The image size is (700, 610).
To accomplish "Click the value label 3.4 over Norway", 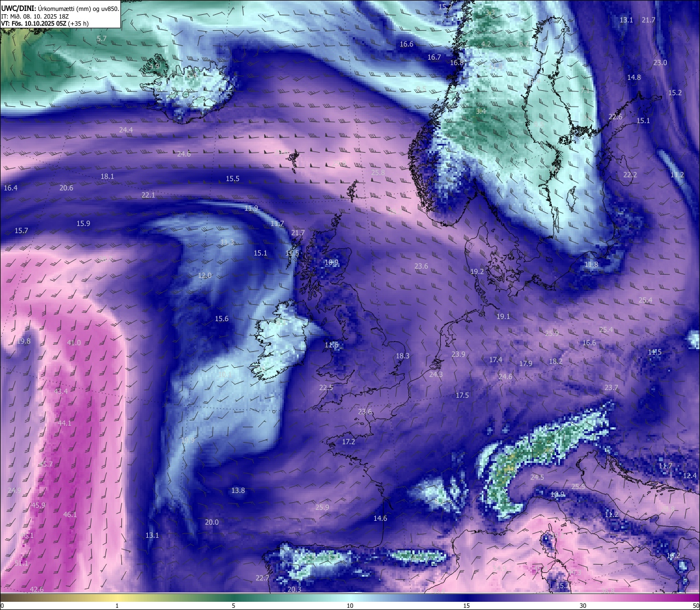I will pos(481,111).
